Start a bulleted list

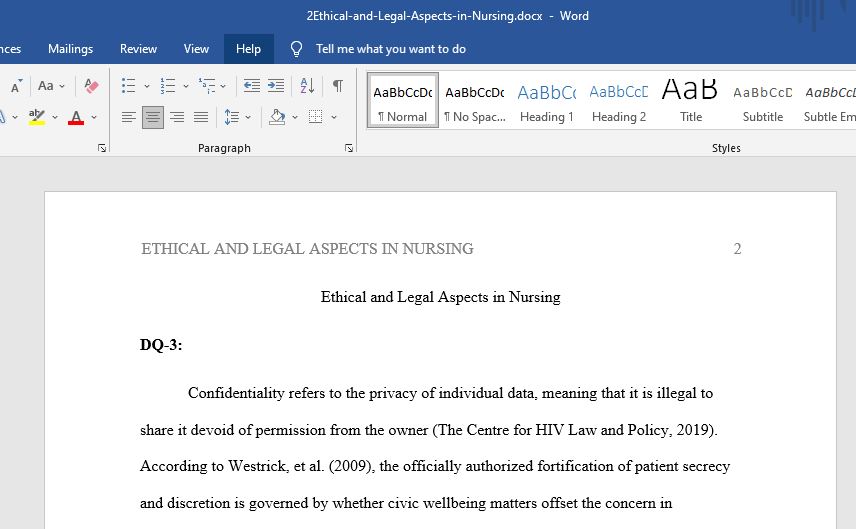pyautogui.click(x=128, y=86)
